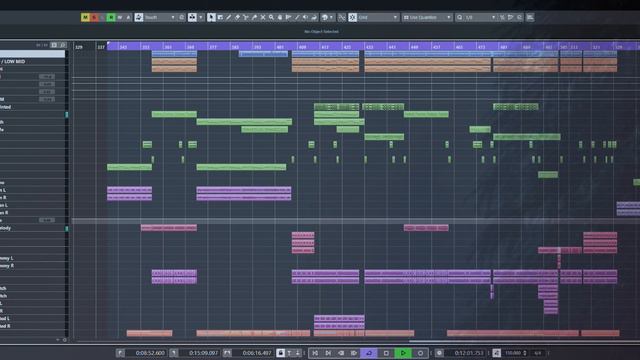Select the Mute X tool
The image size is (640, 360).
[x=263, y=17]
